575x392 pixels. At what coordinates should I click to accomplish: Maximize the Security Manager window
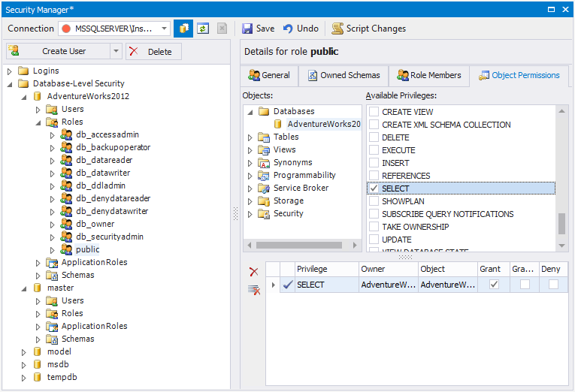click(551, 10)
